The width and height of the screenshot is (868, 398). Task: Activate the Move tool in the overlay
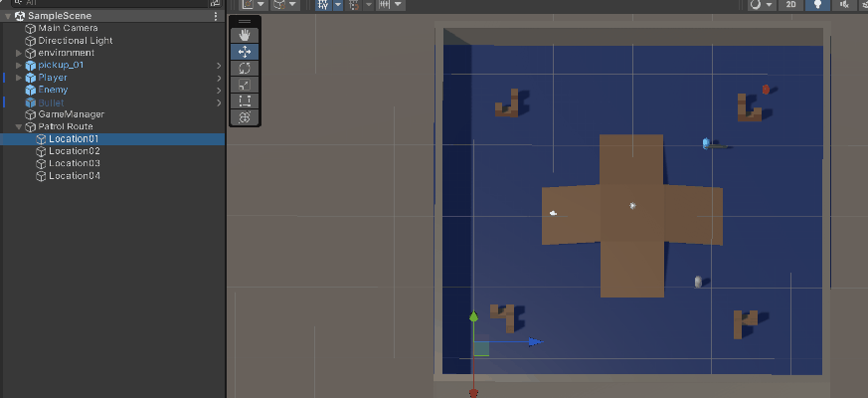click(x=245, y=52)
